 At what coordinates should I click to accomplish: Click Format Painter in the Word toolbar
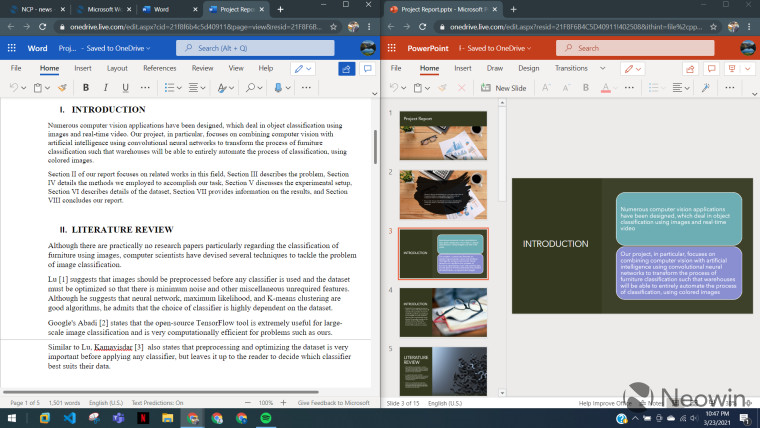(62, 88)
